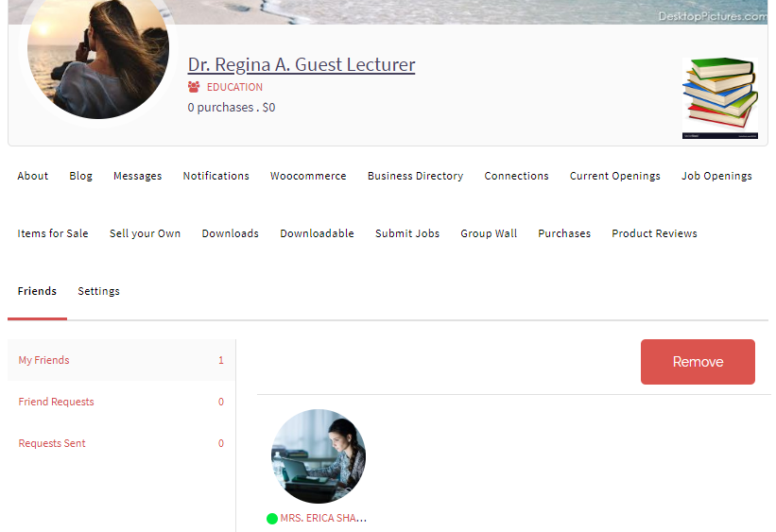Screen dimensions: 776x532
Task: Select the Downloadable tab
Action: pyautogui.click(x=318, y=233)
